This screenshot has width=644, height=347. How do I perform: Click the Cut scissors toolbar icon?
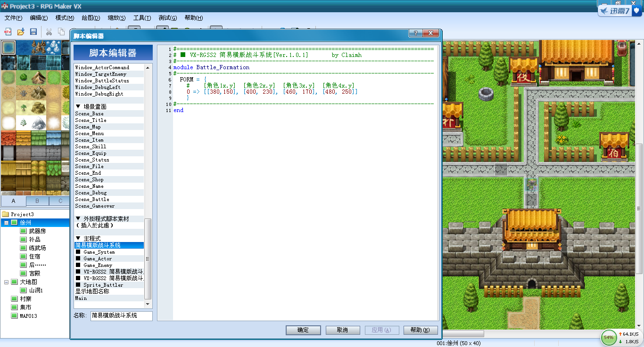coord(49,32)
